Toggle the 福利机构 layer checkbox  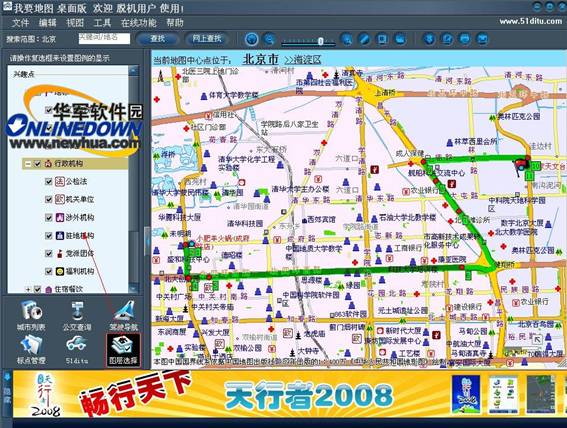[48, 271]
